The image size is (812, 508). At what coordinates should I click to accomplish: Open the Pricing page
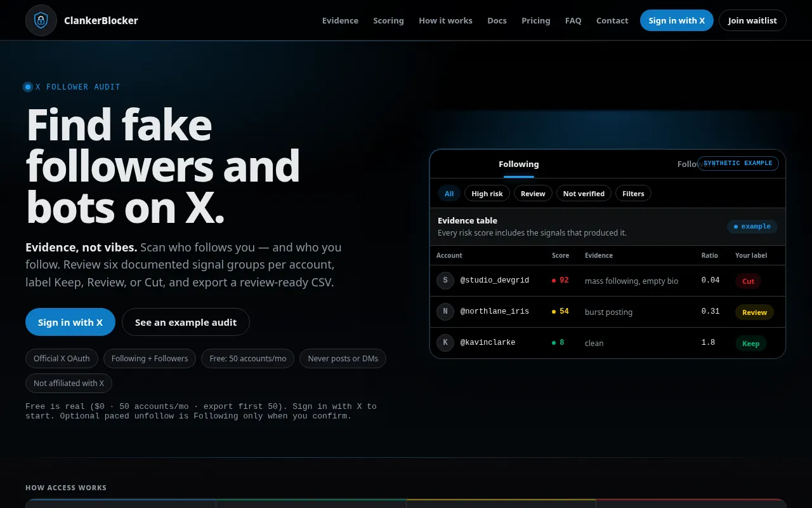point(536,20)
